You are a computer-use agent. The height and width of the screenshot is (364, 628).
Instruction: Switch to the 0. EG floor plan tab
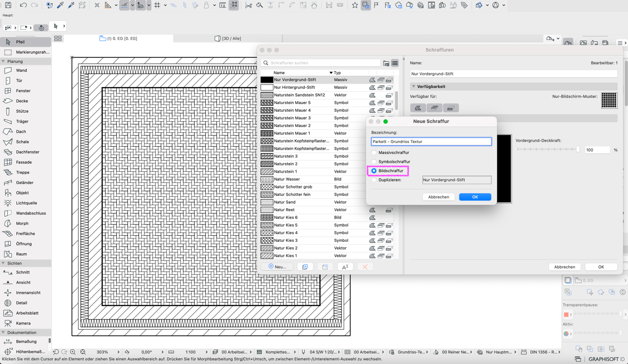pos(119,38)
